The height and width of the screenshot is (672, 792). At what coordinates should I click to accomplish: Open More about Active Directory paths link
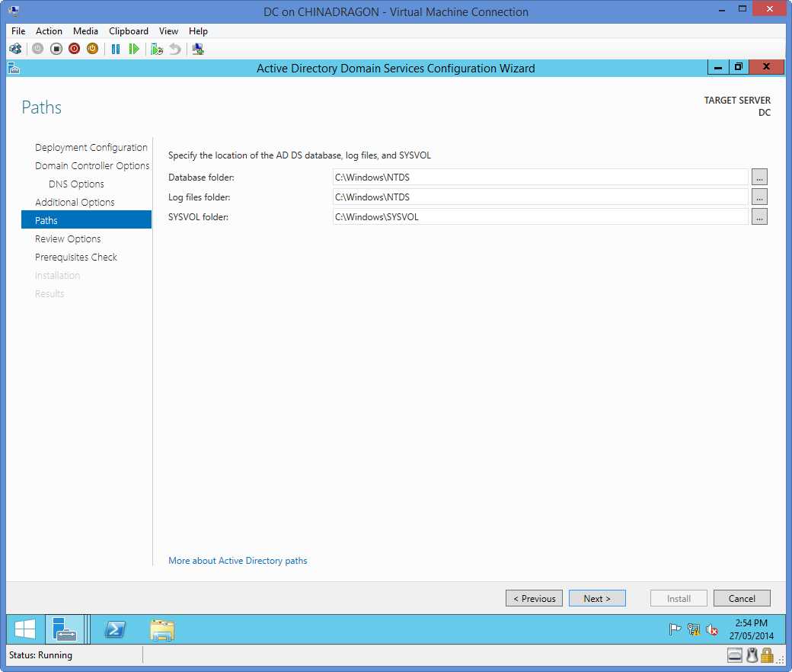(238, 560)
